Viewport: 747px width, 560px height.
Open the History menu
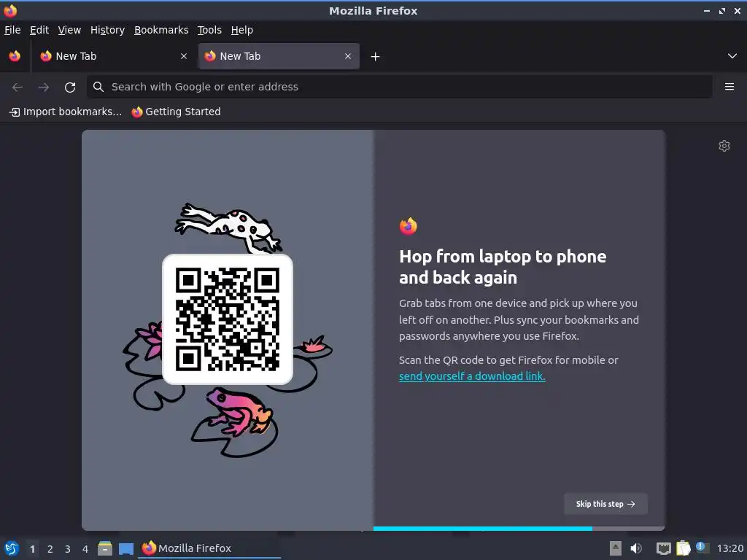(107, 30)
